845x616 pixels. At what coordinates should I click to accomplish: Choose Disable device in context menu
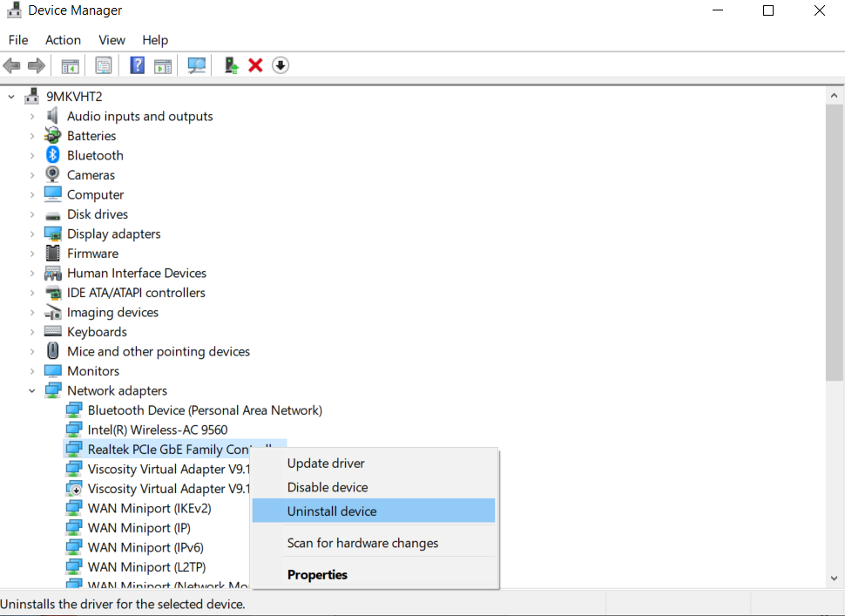(374, 487)
